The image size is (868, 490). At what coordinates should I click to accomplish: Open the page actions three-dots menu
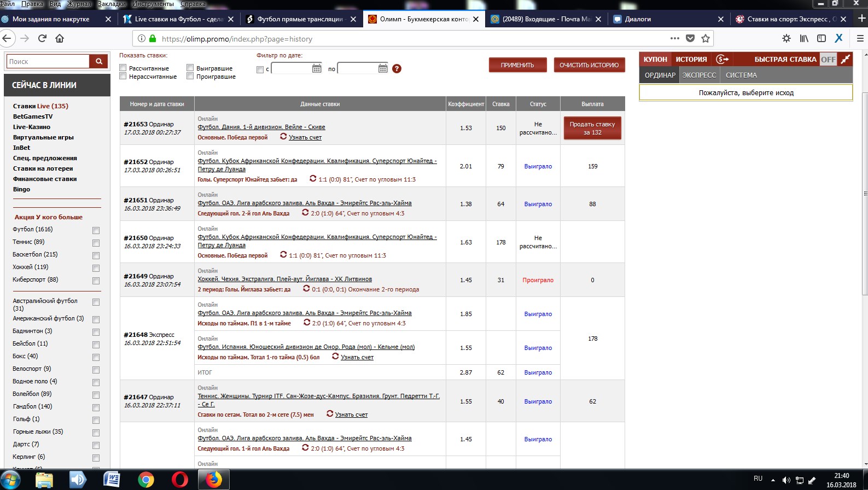pyautogui.click(x=675, y=38)
